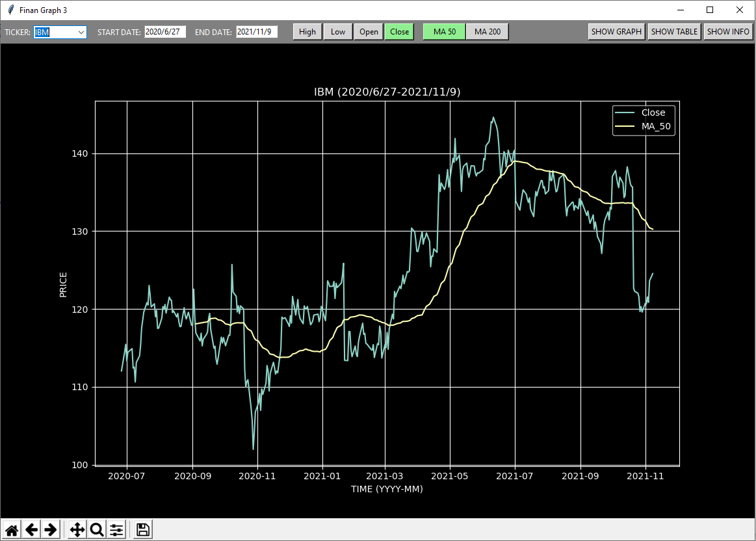Click the chart title IBM (2020/6/27-2021/11/9)
Viewport: 756px width, 541px height.
click(387, 92)
